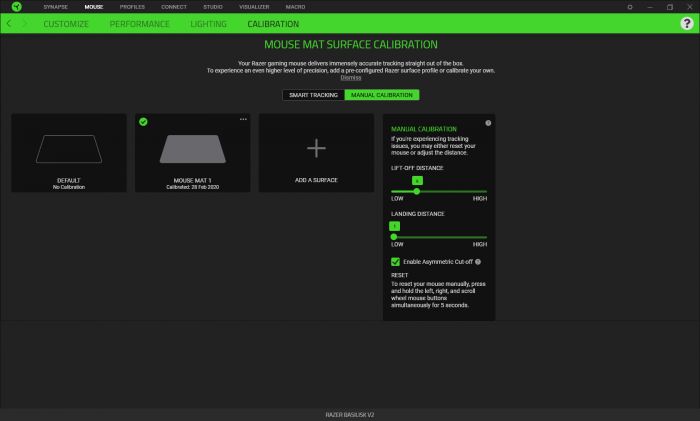This screenshot has width=700, height=421.
Task: Click the Lift-off Distance slider handle
Action: [417, 191]
